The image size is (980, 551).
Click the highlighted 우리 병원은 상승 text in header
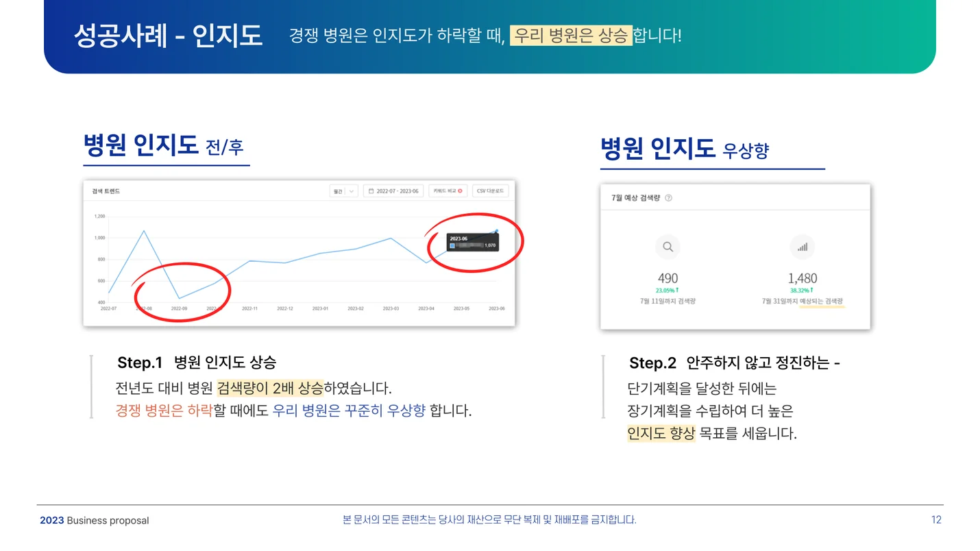point(571,35)
